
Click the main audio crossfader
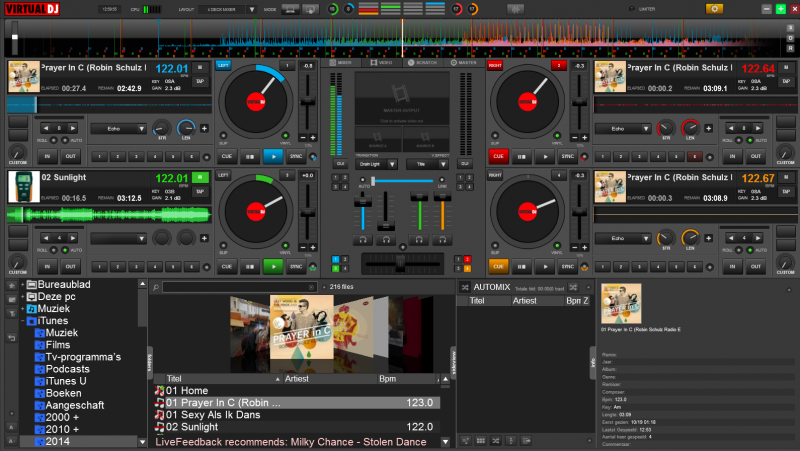coord(401,264)
